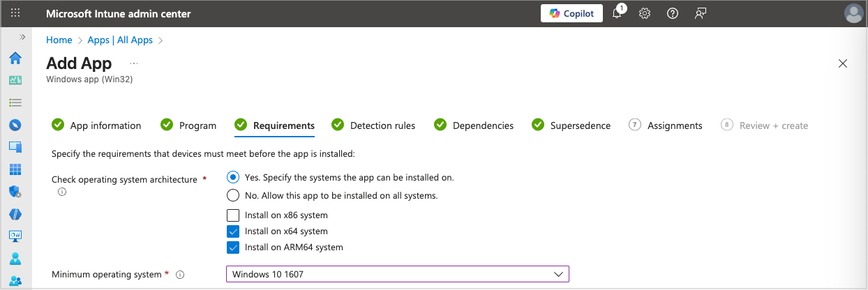Go to the Supersedence step
Image resolution: width=868 pixels, height=290 pixels.
pyautogui.click(x=571, y=125)
